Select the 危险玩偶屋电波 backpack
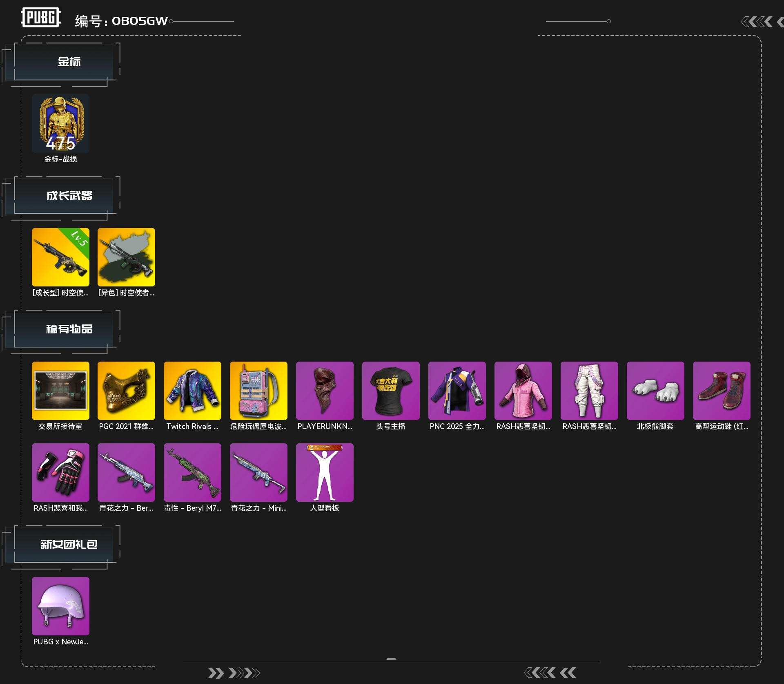 (x=258, y=391)
